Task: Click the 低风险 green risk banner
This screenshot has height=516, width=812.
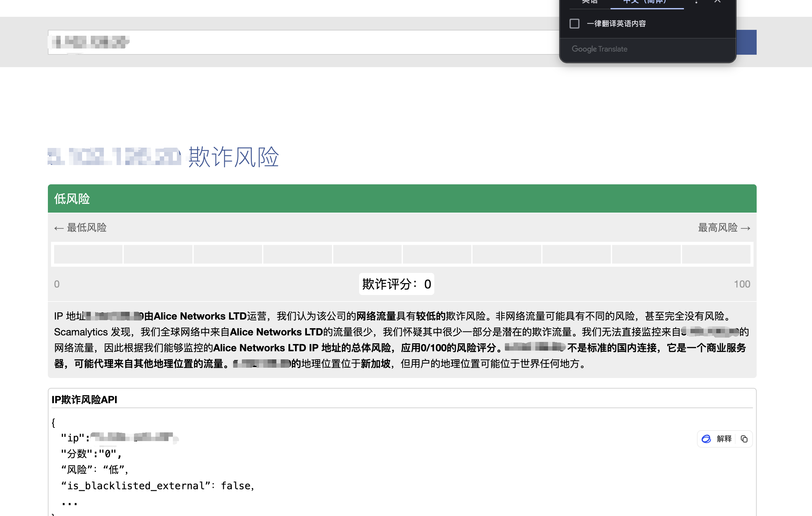Action: pos(402,199)
